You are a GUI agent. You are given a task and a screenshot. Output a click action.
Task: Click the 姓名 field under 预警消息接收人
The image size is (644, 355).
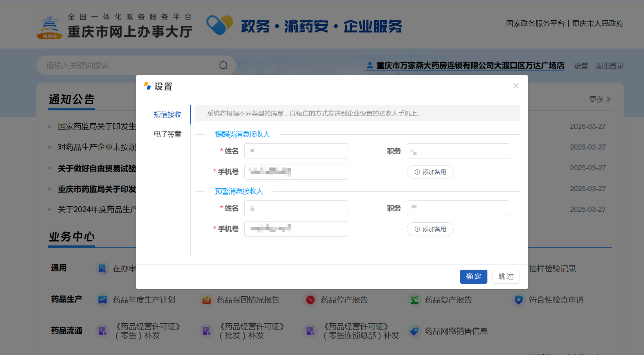[x=296, y=208]
